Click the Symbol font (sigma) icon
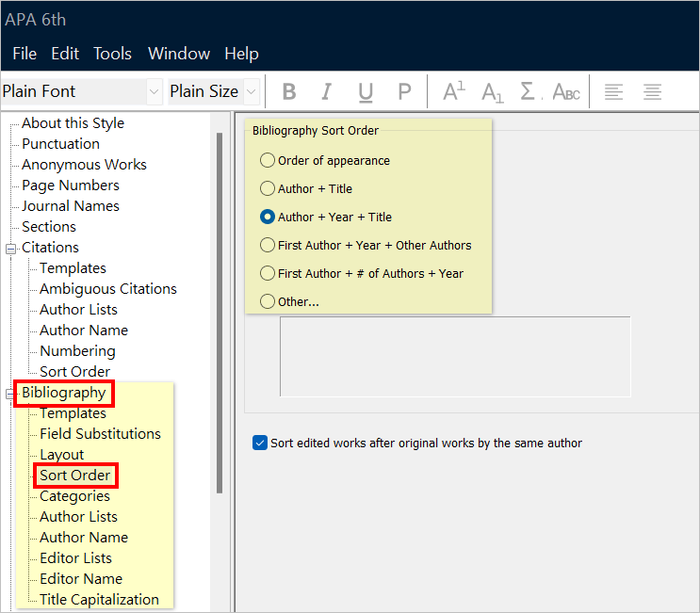The width and height of the screenshot is (700, 613). [x=529, y=91]
